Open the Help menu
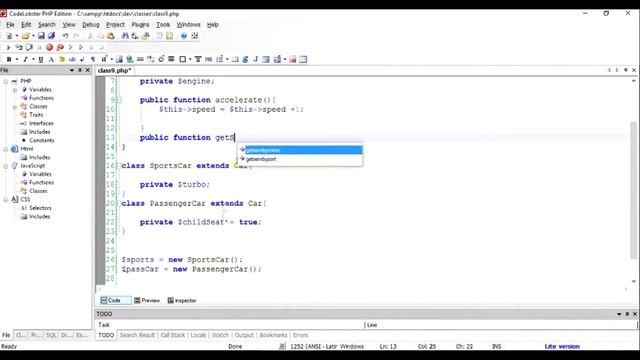 coord(213,25)
